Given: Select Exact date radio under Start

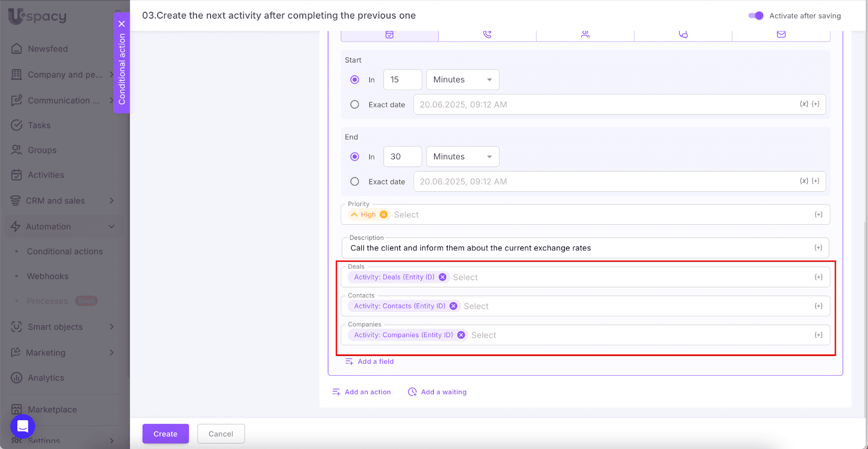Looking at the screenshot, I should 355,105.
